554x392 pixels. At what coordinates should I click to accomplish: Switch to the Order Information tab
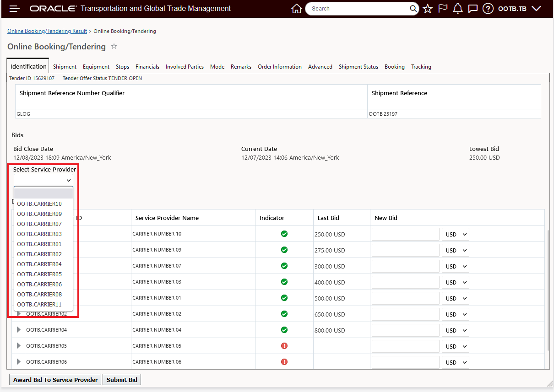tap(280, 67)
